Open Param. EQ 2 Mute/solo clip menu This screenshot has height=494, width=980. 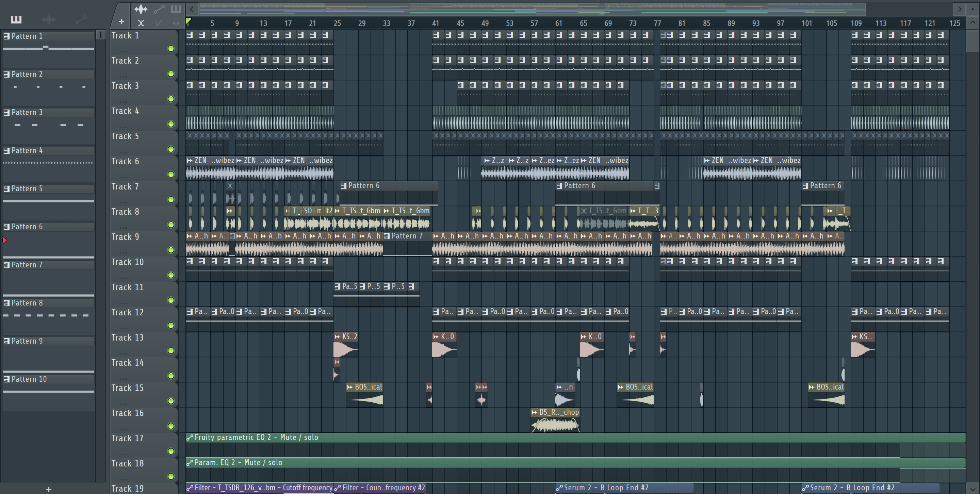190,462
